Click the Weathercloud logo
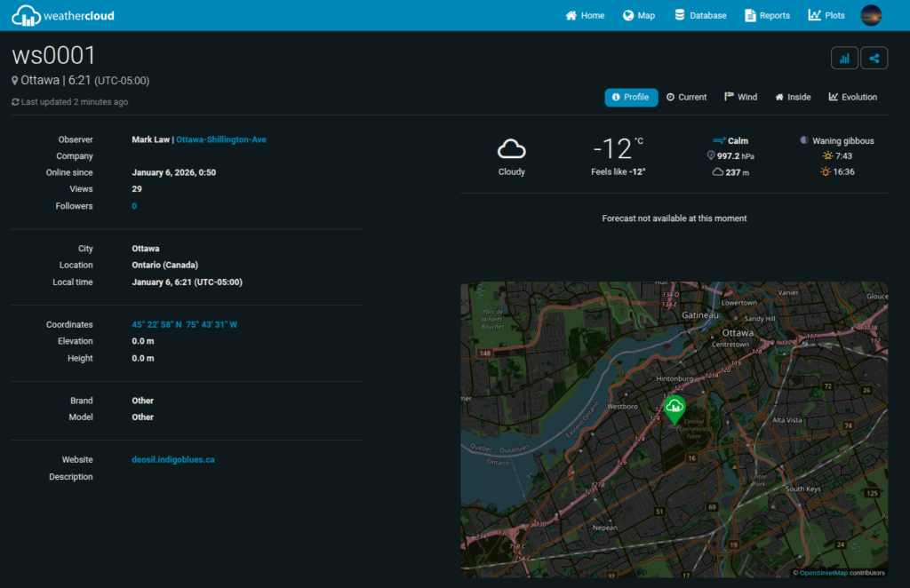The image size is (910, 588). (63, 15)
